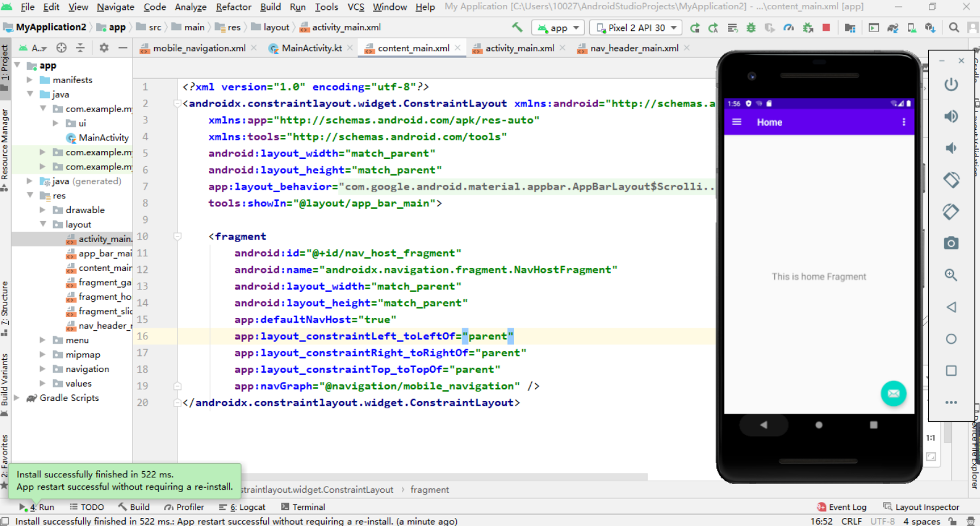Open the Navigate menu
The height and width of the screenshot is (526, 980).
(115, 7)
